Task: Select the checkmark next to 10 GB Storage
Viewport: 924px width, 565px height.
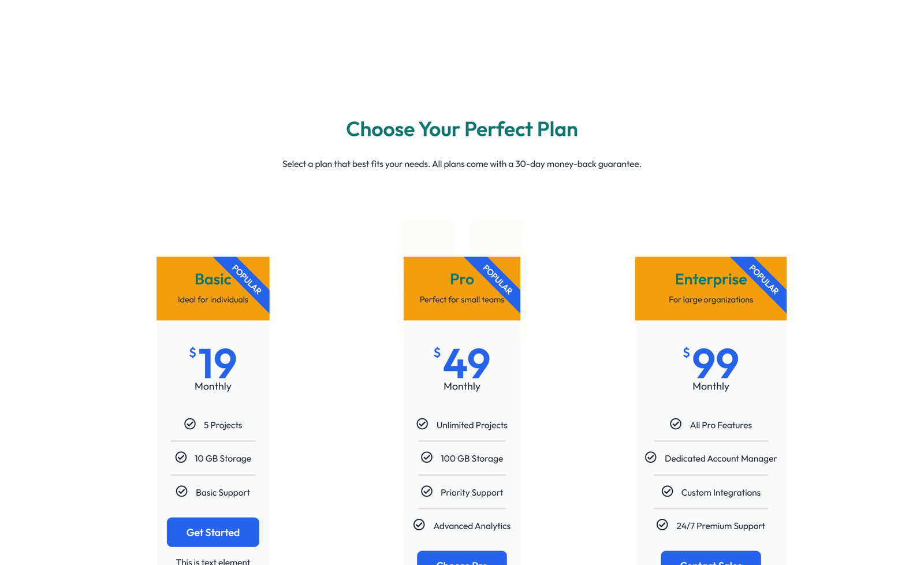Action: [x=182, y=458]
